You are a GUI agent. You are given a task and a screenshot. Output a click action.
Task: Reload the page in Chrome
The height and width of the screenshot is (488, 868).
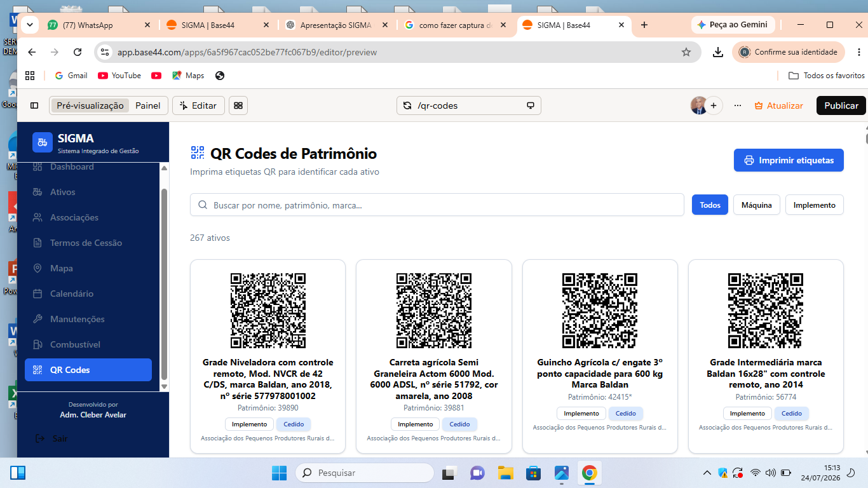point(78,52)
